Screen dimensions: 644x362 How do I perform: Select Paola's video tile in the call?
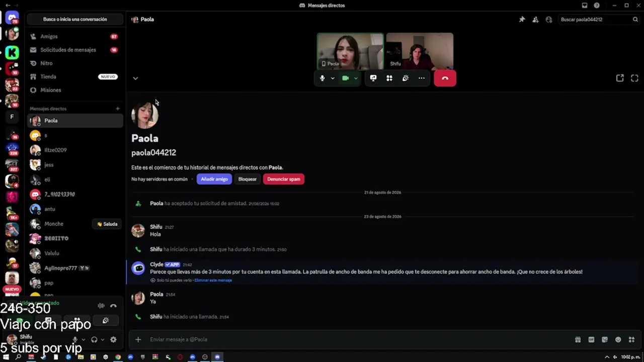350,51
